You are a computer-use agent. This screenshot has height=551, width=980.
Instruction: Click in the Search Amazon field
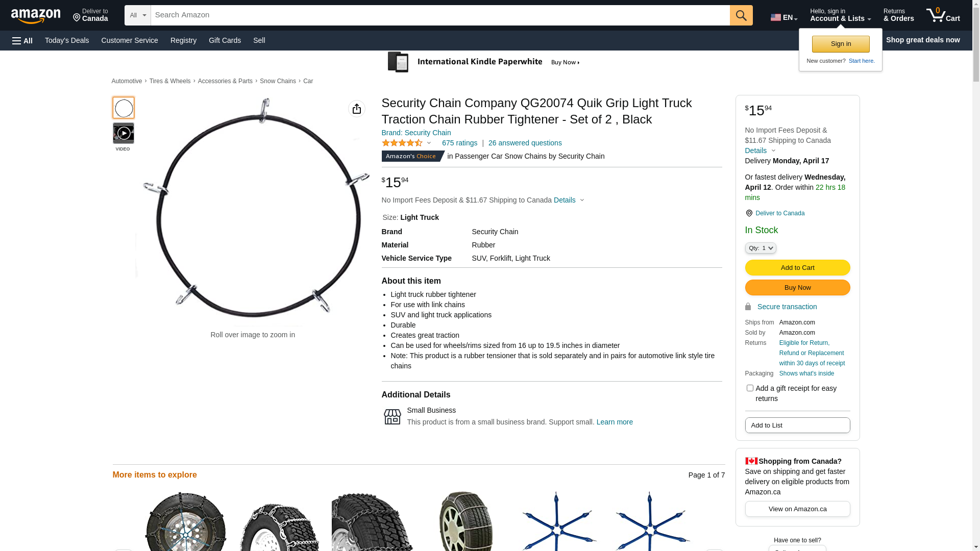point(440,15)
